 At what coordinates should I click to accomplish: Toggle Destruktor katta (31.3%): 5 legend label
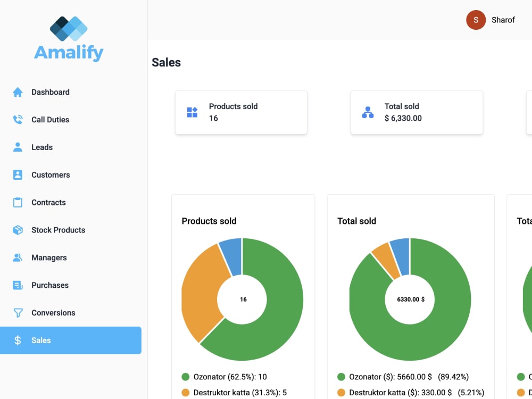[240, 393]
